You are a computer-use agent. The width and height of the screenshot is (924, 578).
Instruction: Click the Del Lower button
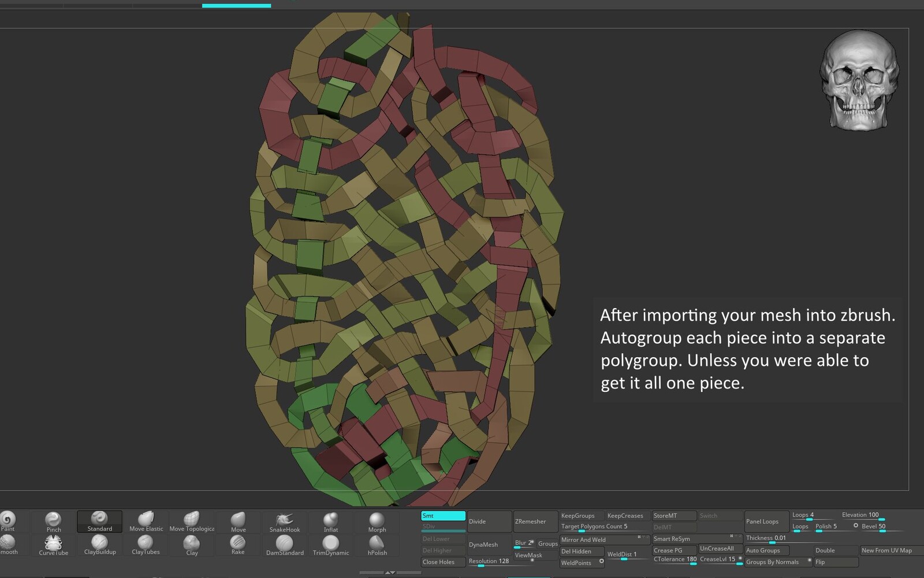[444, 539]
